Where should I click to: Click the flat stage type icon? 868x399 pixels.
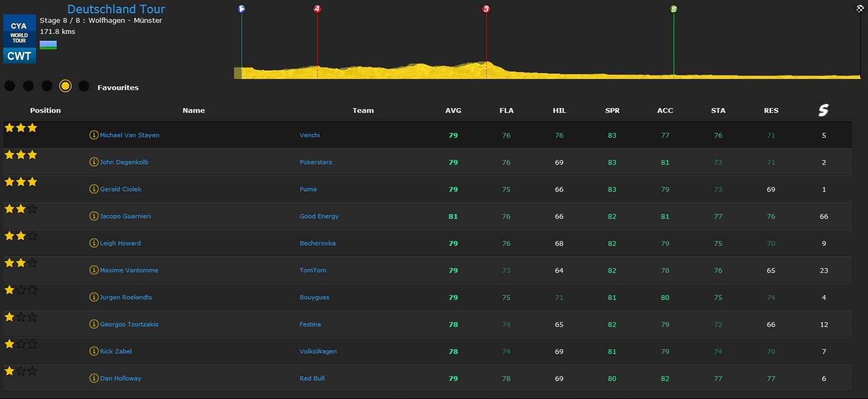[48, 45]
